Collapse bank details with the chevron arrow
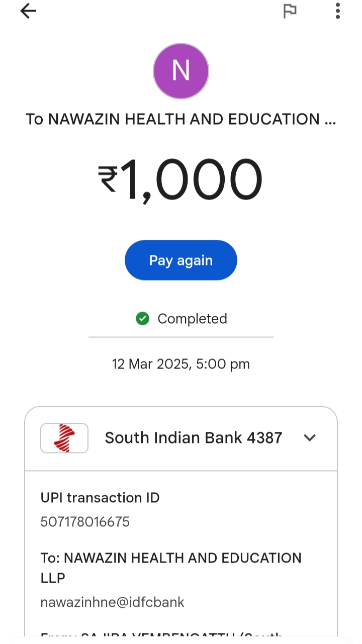This screenshot has width=362, height=644. point(310,438)
